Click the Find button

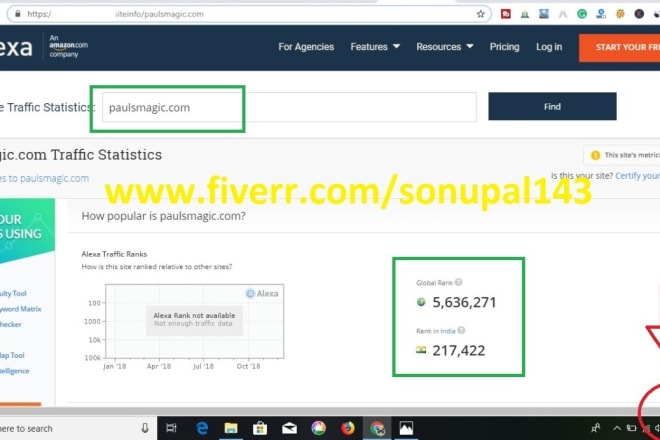coord(552,107)
